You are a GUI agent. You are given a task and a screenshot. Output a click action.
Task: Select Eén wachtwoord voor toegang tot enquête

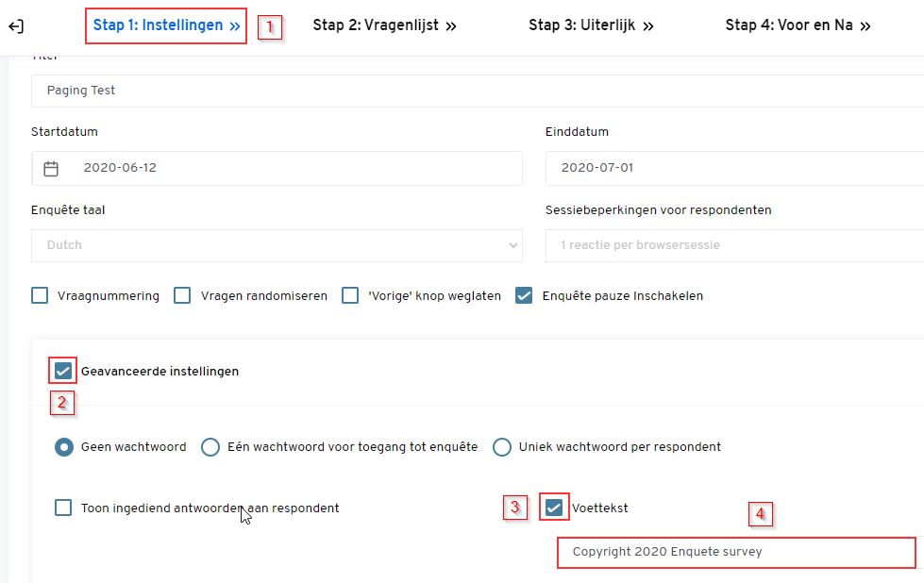point(210,447)
